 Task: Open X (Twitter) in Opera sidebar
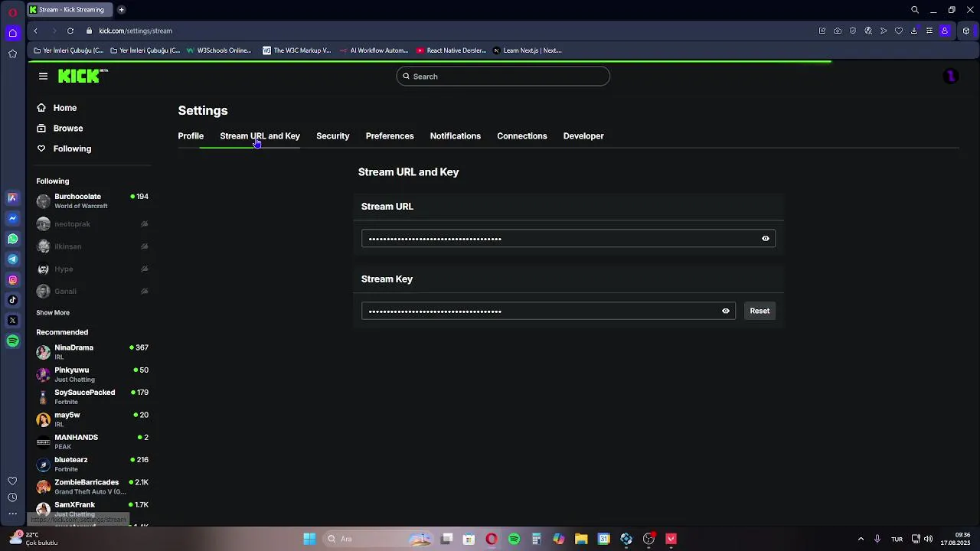[12, 321]
